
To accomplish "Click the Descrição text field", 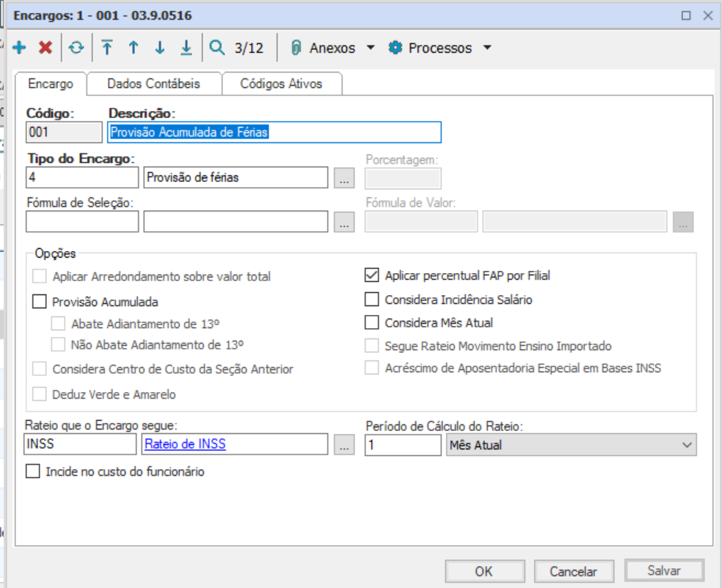I will click(274, 132).
